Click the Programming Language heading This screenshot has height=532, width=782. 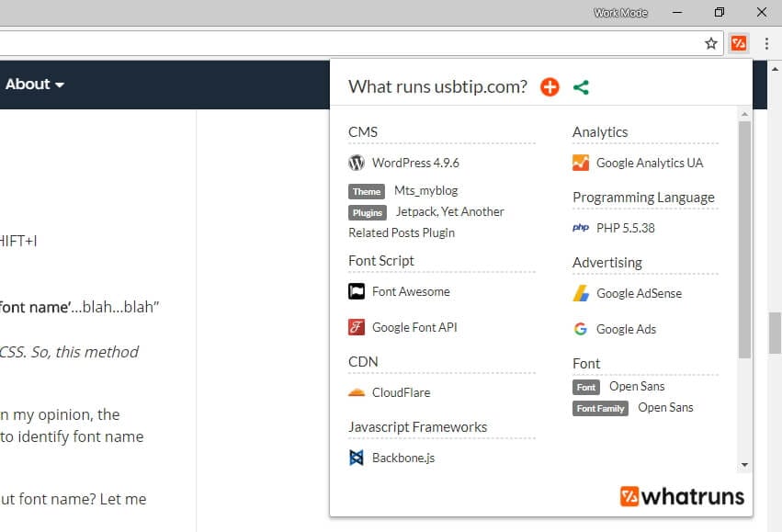[x=643, y=198]
